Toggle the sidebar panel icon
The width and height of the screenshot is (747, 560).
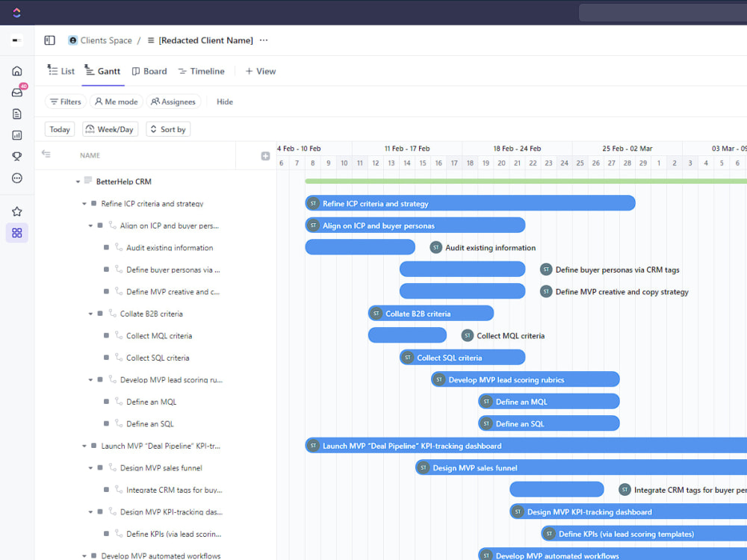(49, 40)
